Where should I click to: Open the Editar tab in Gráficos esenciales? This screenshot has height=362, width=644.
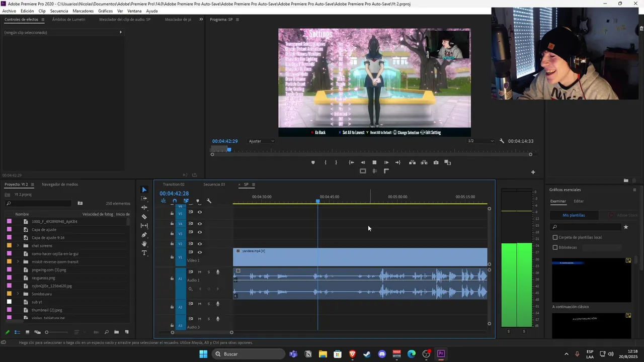coord(579,201)
